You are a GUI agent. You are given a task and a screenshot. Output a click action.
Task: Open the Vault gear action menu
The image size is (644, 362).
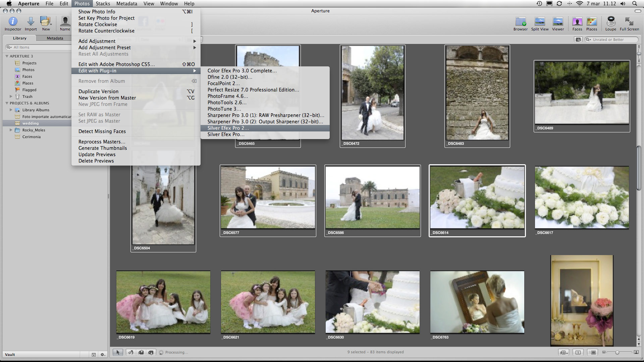coord(103,355)
